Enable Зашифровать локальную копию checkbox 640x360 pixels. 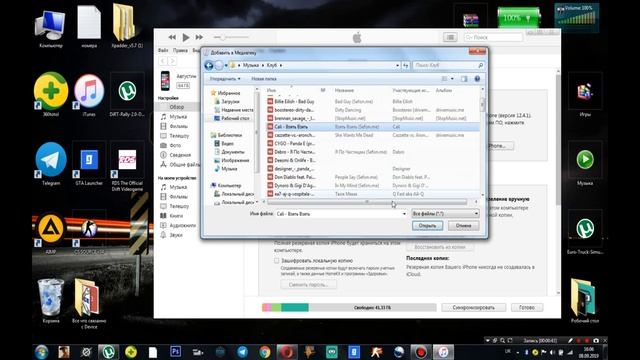click(276, 261)
